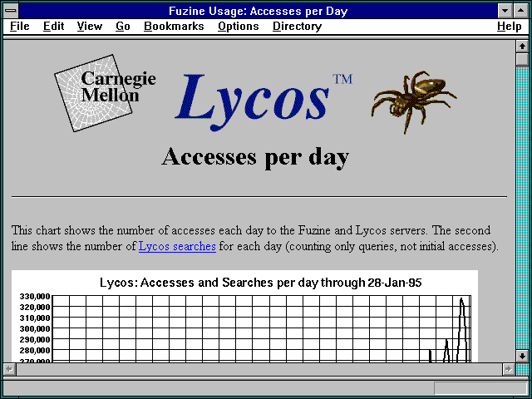Open the Edit menu
The height and width of the screenshot is (399, 532).
(x=53, y=26)
